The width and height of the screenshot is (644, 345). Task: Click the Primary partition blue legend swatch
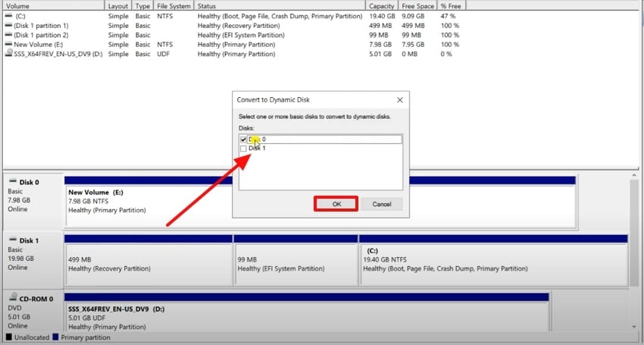56,337
